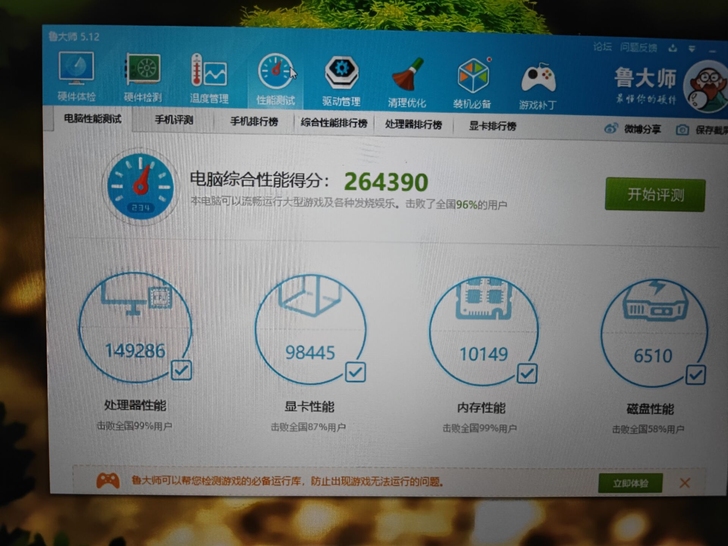The width and height of the screenshot is (728, 546).
Task: Open the title bar dropdown menu arrow
Action: 692,48
